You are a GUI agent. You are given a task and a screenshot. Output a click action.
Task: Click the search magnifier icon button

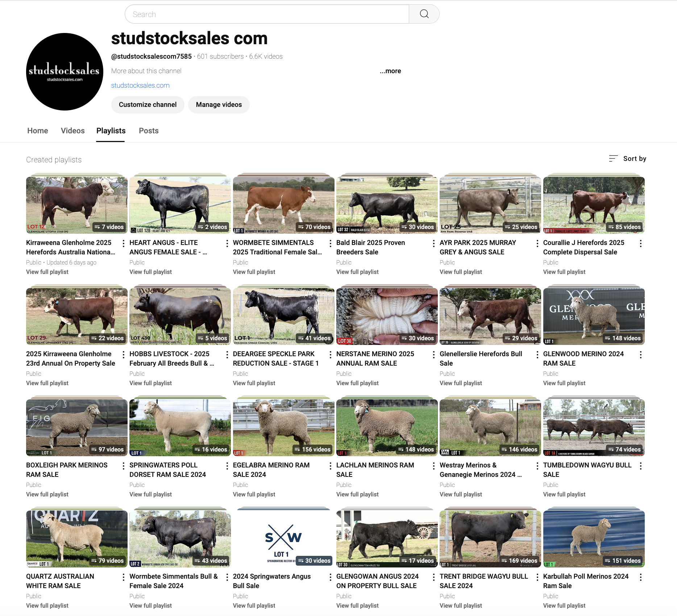(x=424, y=14)
